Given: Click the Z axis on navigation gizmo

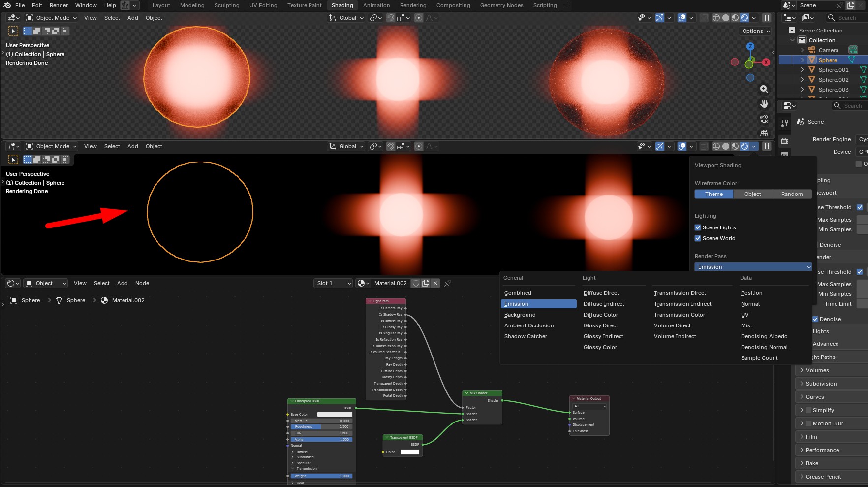Looking at the screenshot, I should (x=750, y=46).
